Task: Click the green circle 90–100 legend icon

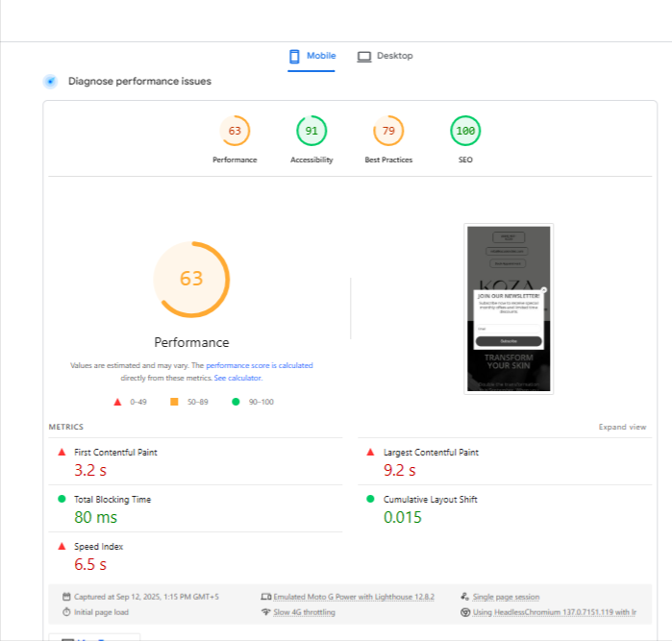Action: coord(236,402)
